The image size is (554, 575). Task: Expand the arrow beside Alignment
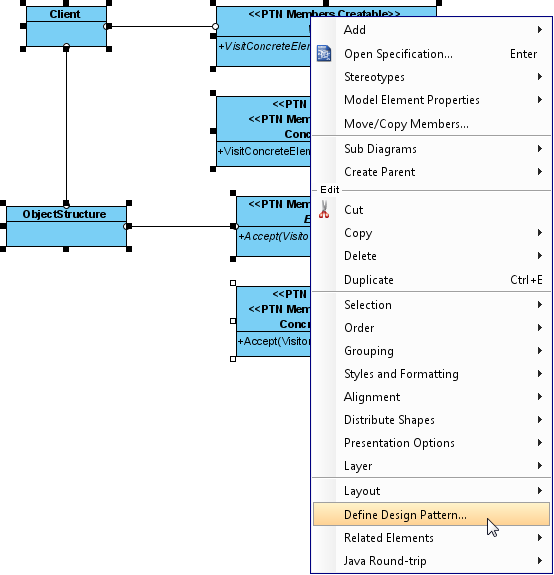(x=540, y=396)
